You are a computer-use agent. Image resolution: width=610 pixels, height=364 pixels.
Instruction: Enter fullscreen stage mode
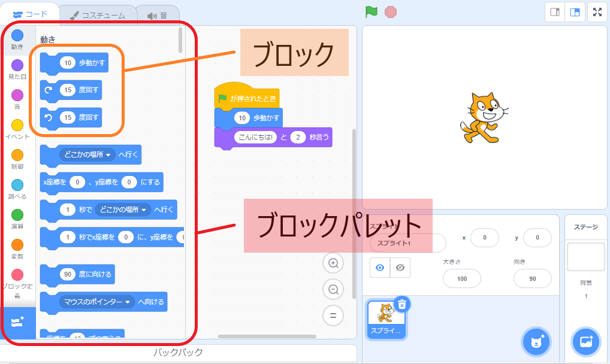[x=597, y=12]
